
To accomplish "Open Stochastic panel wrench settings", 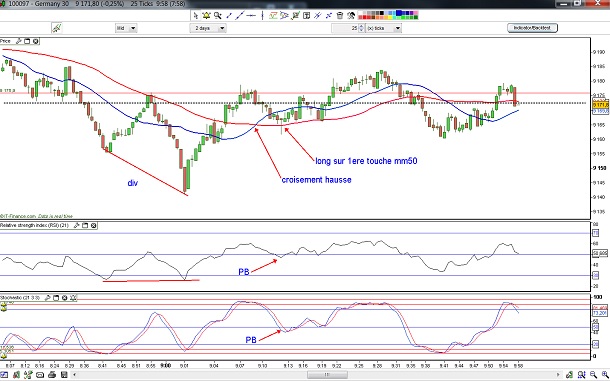I will tap(47, 298).
